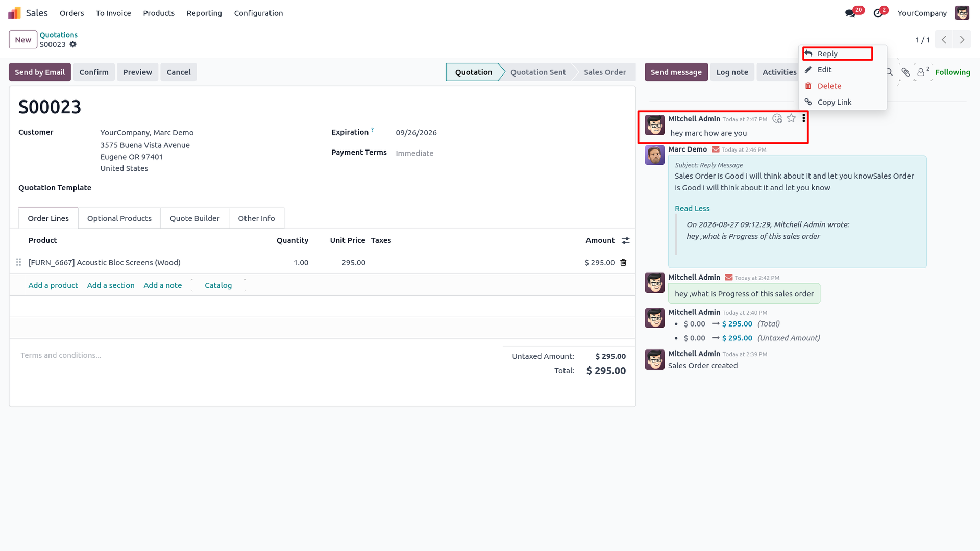The image size is (980, 551).
Task: Select the Quotation Sent status stage
Action: click(x=538, y=72)
